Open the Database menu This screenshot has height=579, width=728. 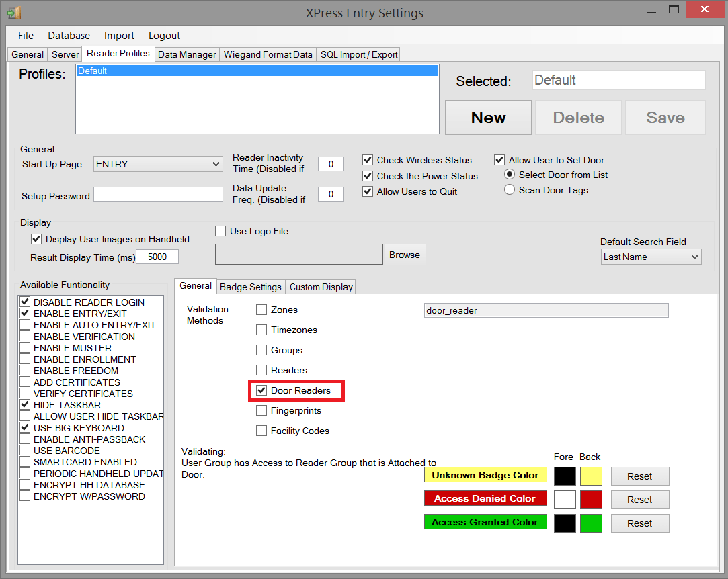click(69, 36)
